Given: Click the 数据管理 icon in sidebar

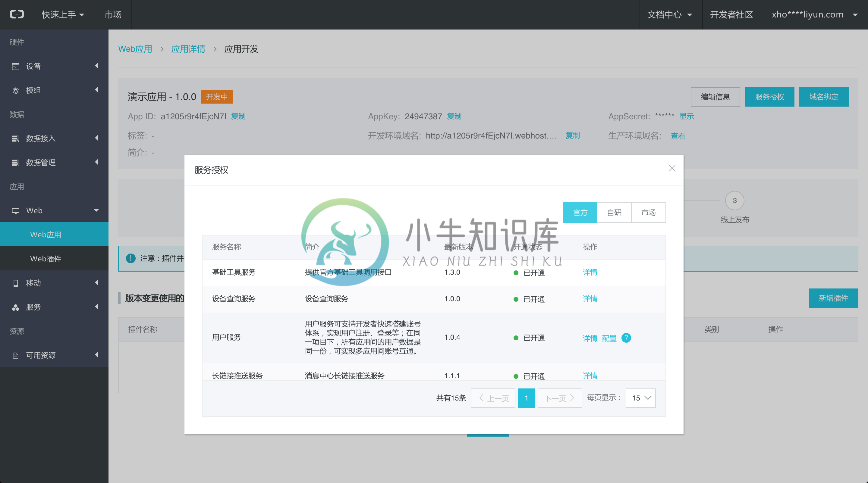Looking at the screenshot, I should coord(15,163).
